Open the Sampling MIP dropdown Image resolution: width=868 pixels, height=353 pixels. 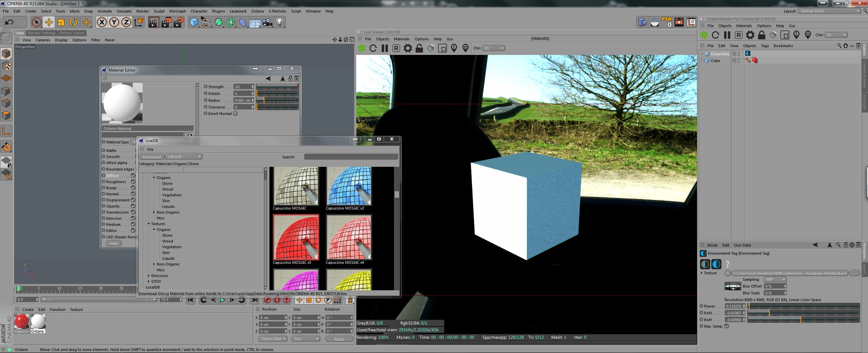(x=775, y=279)
